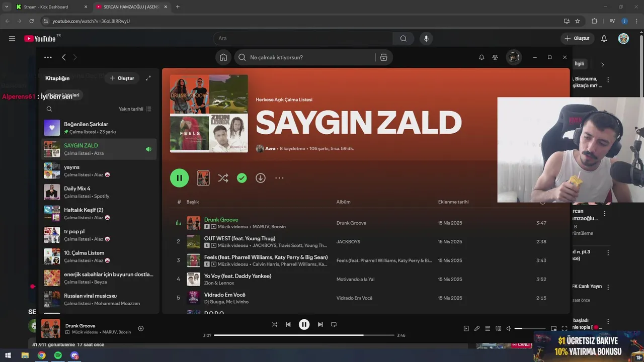
Task: Mute Spotify volume speaker icon
Action: click(x=509, y=328)
